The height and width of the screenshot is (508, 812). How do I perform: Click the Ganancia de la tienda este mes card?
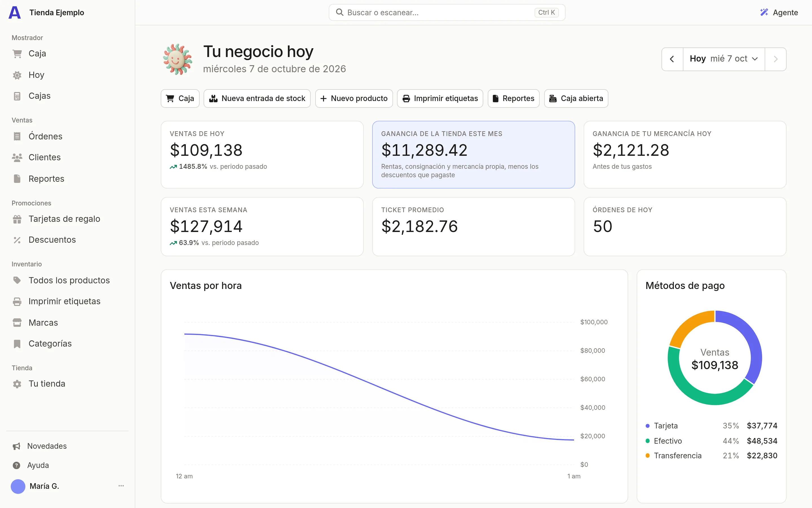(473, 155)
